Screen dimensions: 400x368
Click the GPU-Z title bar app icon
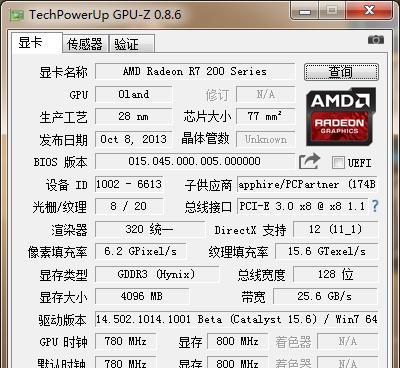tap(17, 15)
